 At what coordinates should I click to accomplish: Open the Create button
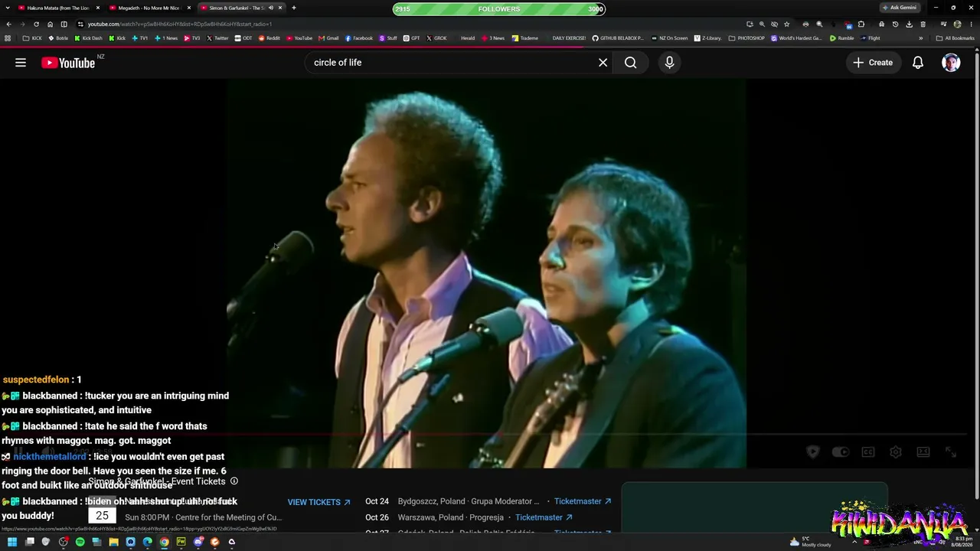pos(873,63)
